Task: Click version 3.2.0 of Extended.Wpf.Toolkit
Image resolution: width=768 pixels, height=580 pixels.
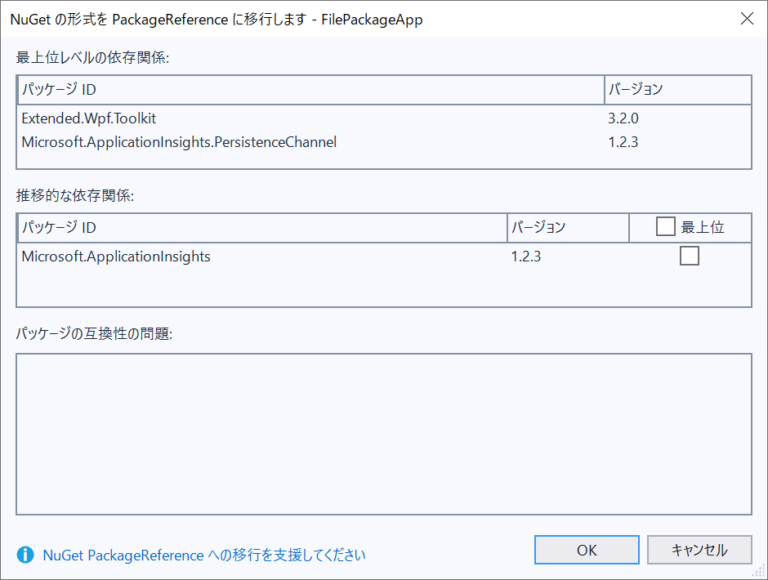Action: [x=623, y=119]
